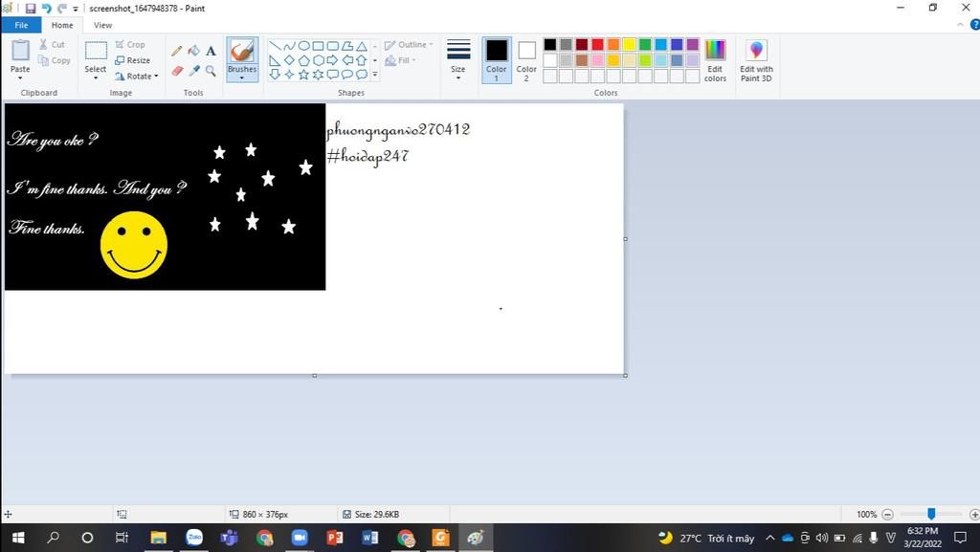Expand the Shapes gallery more arrow
The width and height of the screenshot is (980, 552).
[x=375, y=75]
